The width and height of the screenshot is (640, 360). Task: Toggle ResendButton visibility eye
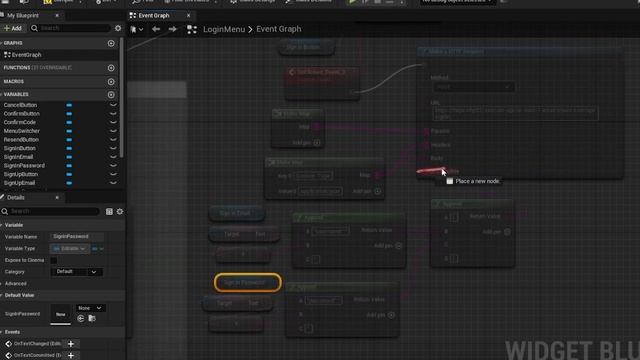[113, 140]
